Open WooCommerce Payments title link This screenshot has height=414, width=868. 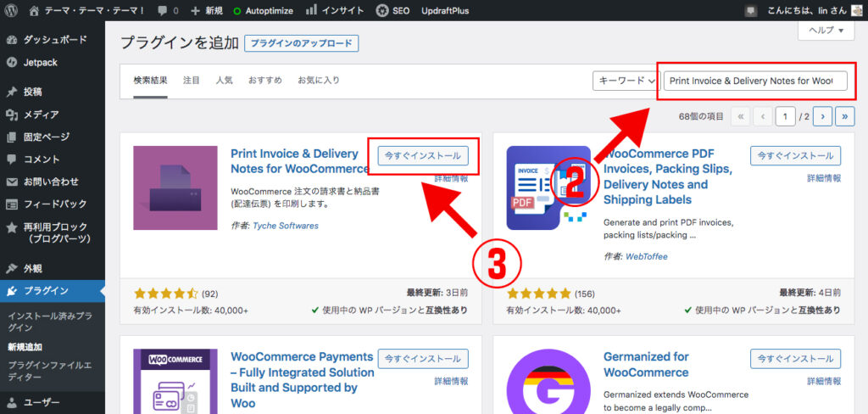pos(303,379)
